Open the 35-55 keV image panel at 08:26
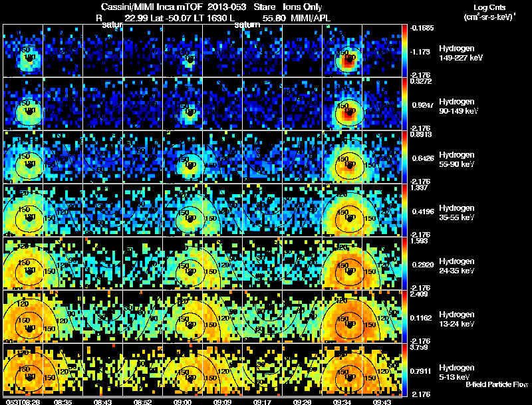 [23, 210]
